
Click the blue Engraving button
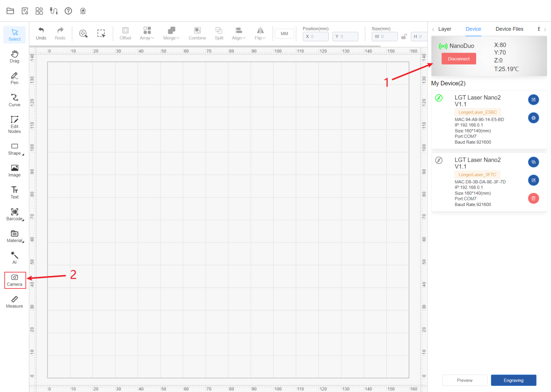coord(514,380)
